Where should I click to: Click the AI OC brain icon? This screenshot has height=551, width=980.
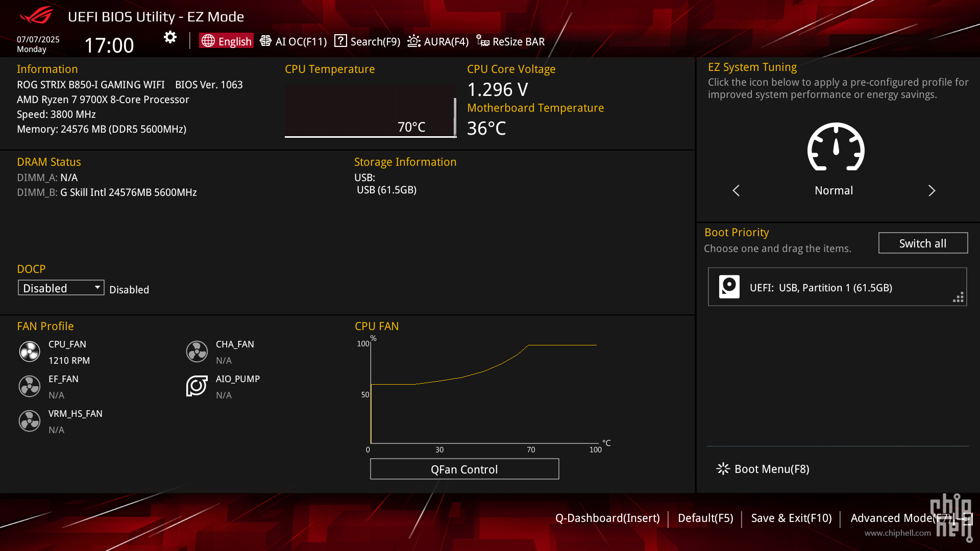[x=265, y=41]
